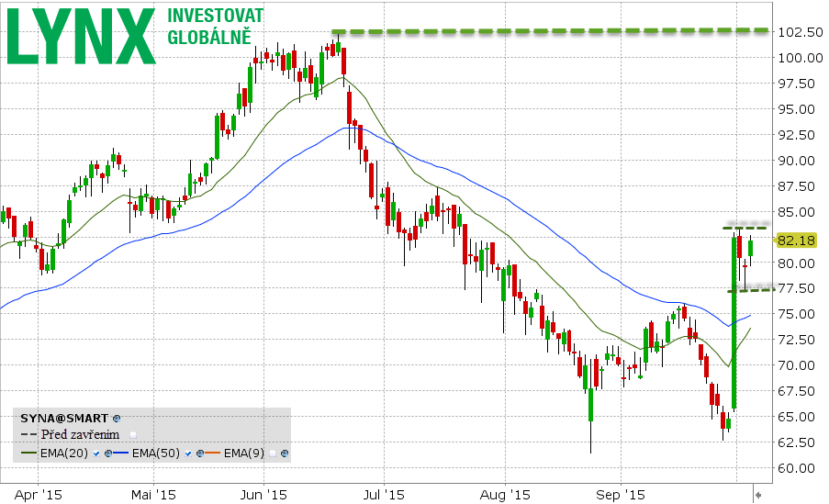Click the yellow 82.18 price tag
Viewport: 829px width, 504px height.
point(796,241)
